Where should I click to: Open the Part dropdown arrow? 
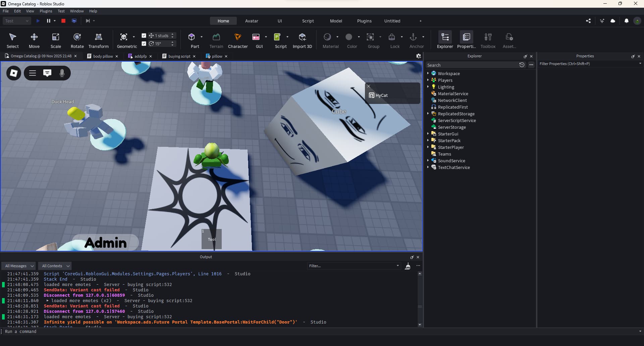coord(202,37)
